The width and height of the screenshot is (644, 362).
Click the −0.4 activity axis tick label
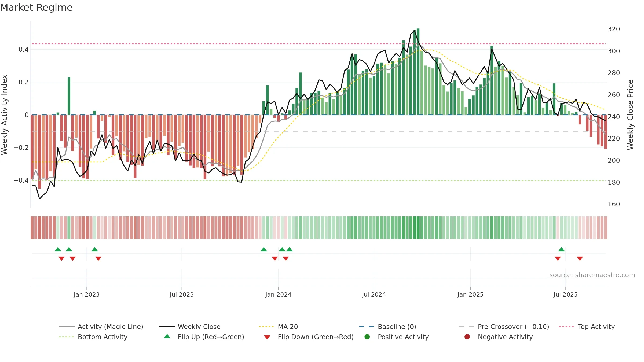(x=21, y=180)
